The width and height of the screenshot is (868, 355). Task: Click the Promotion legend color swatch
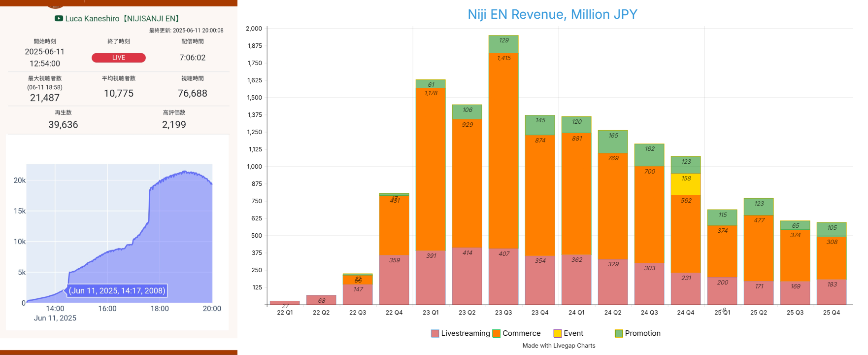[619, 333]
